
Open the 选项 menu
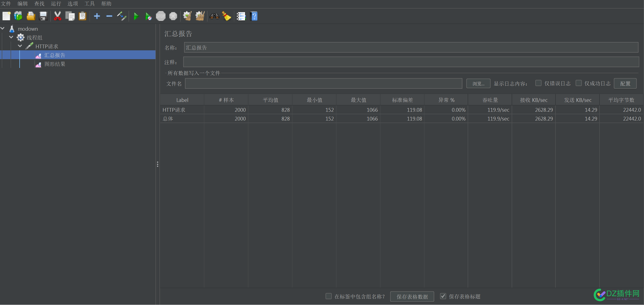tap(73, 4)
